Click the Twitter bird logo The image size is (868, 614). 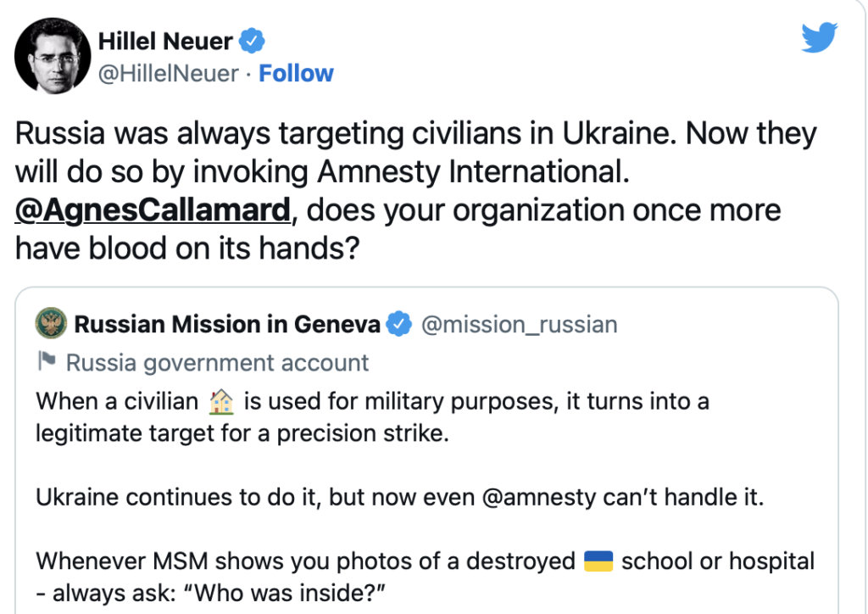tap(819, 36)
